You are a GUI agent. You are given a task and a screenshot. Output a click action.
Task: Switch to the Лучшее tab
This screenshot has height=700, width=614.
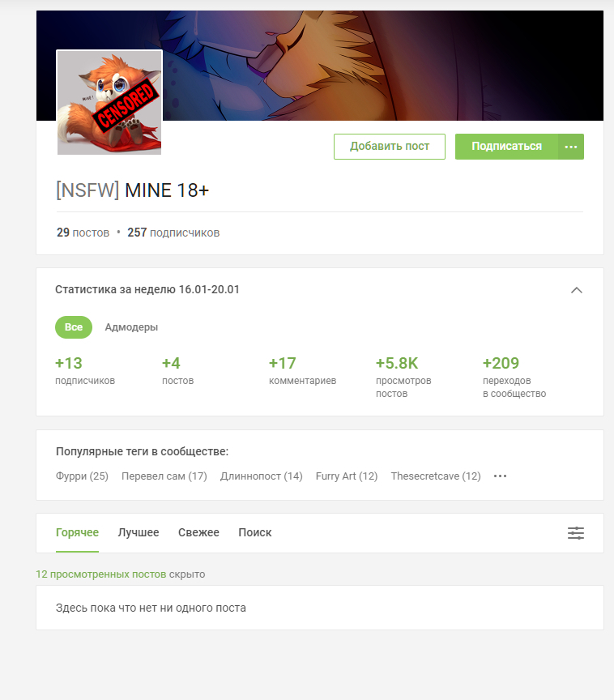coord(139,532)
